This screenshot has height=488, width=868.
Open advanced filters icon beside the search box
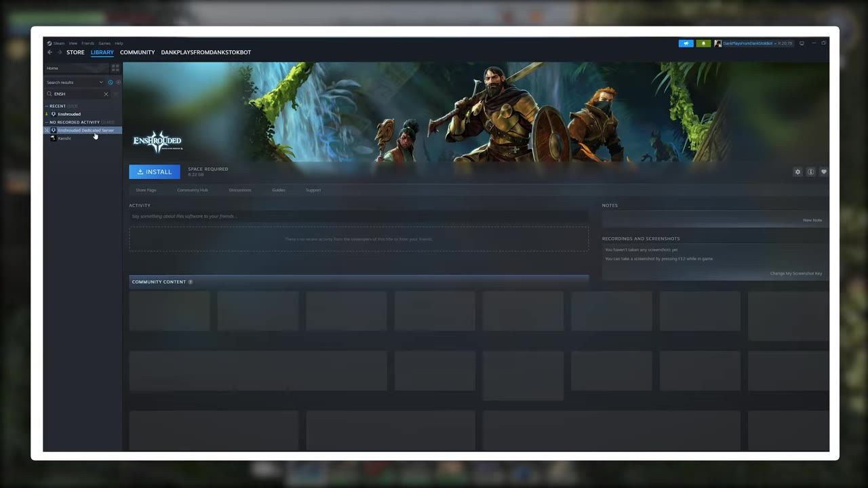coord(116,94)
